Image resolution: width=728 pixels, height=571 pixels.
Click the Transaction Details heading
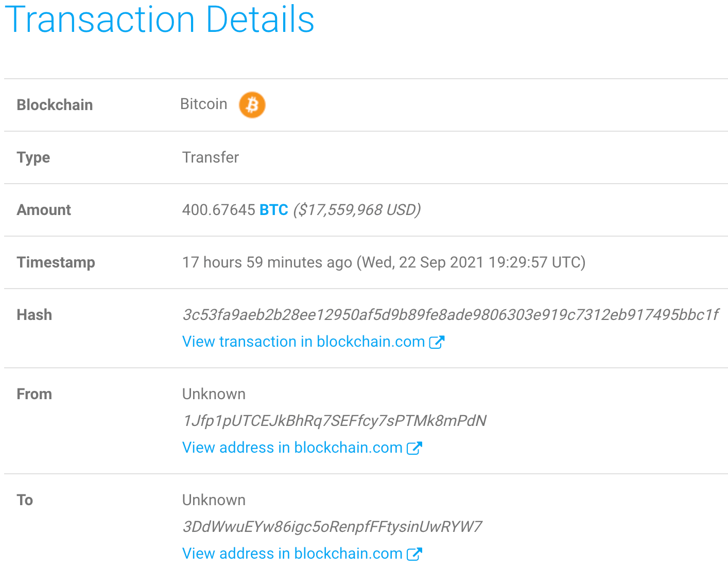click(160, 21)
